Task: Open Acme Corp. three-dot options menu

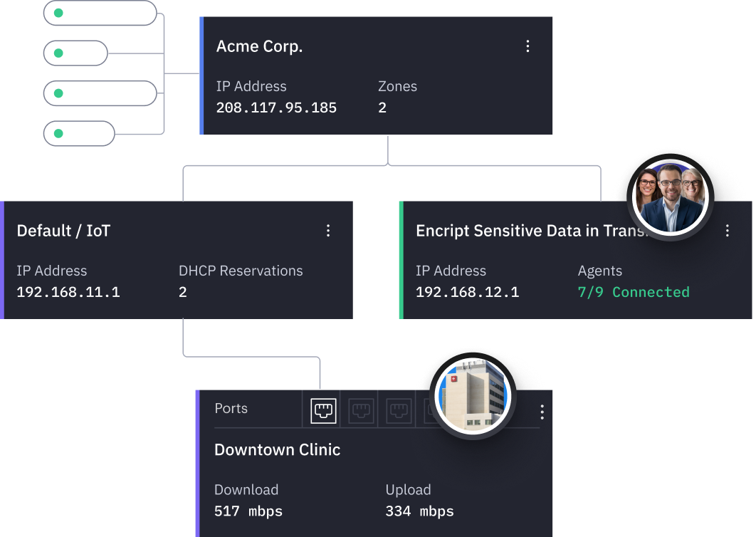Action: point(527,46)
